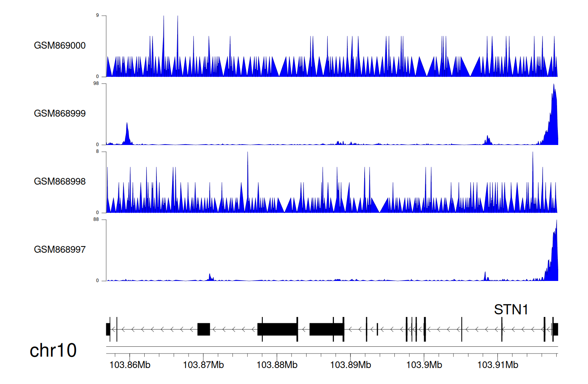Select the GSM868997 track label
588x384 pixels.
(60, 250)
